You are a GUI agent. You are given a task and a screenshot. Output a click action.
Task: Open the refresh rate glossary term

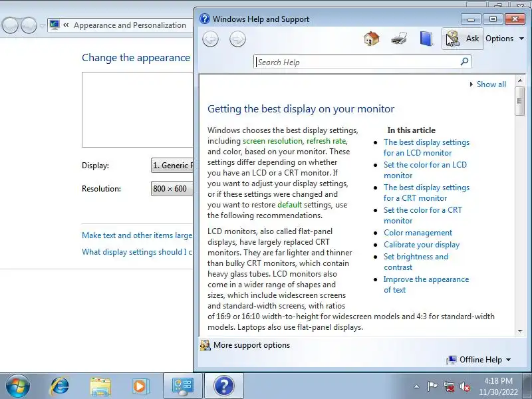click(x=326, y=141)
